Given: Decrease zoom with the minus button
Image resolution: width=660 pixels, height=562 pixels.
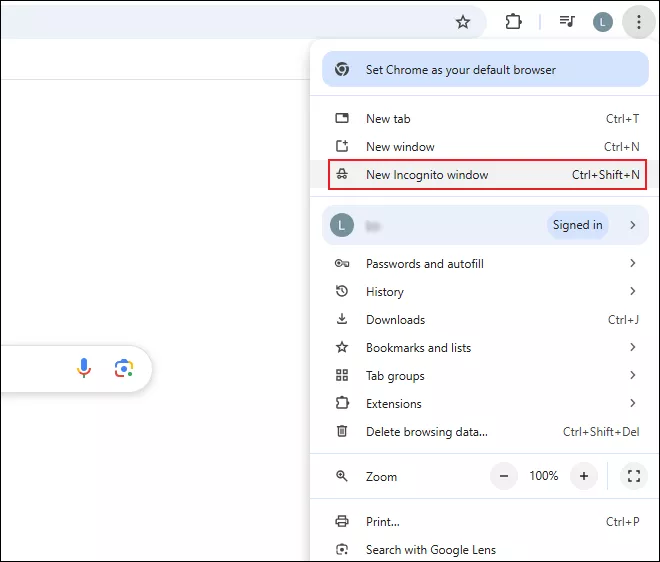Looking at the screenshot, I should click(x=504, y=476).
